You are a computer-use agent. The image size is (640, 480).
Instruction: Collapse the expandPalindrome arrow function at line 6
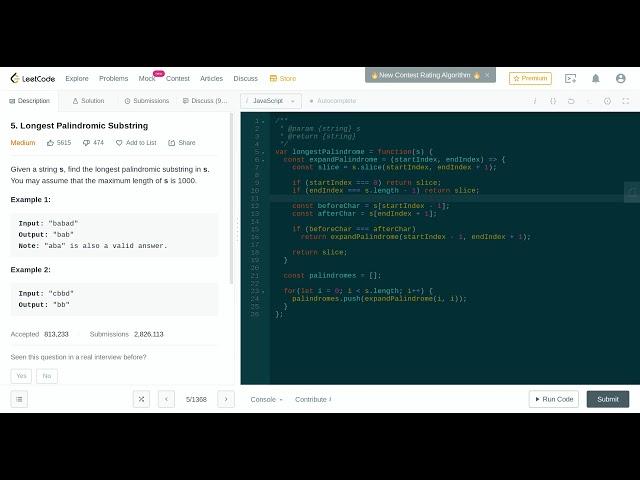click(263, 160)
